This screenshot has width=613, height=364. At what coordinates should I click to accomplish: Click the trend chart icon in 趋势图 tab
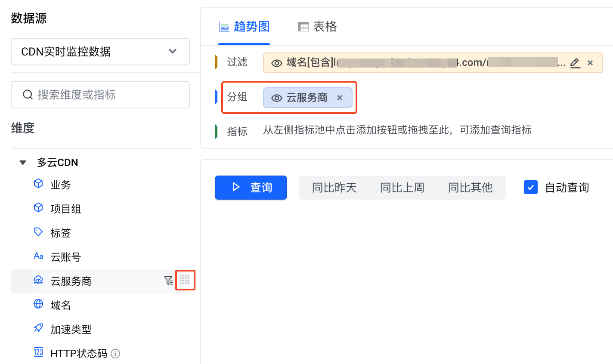[x=224, y=27]
